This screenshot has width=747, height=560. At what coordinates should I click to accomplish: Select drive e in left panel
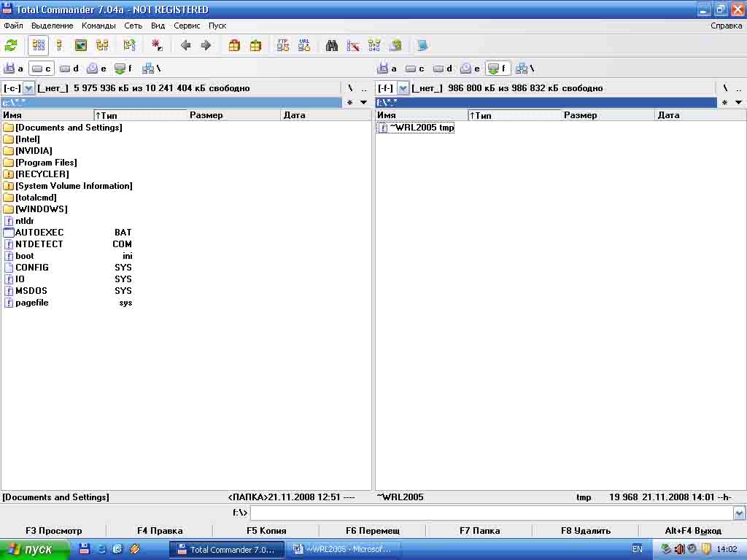coord(96,69)
